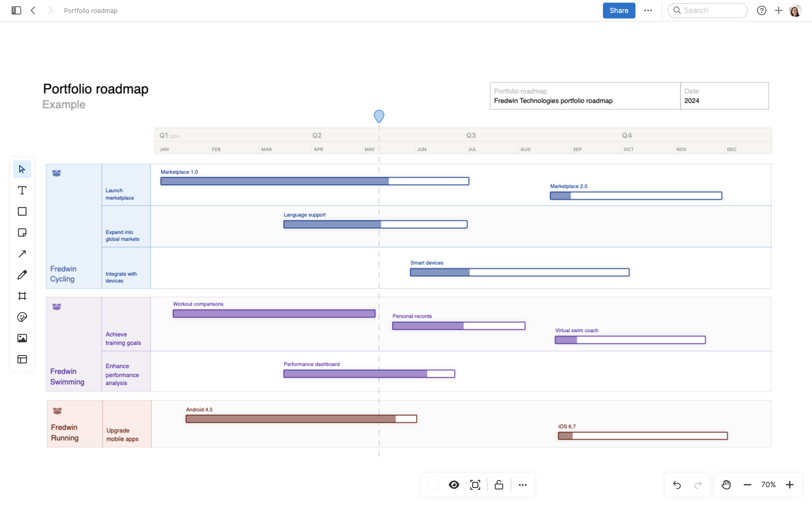This screenshot has height=507, width=812.
Task: Click the Share button
Action: tap(619, 10)
